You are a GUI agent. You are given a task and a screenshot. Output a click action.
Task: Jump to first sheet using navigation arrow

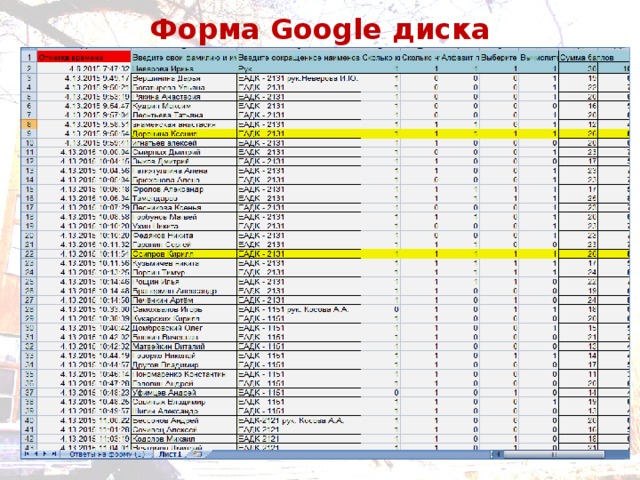(x=27, y=454)
